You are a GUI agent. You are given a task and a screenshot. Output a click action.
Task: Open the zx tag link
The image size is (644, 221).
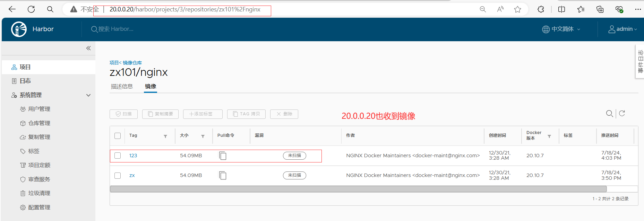[132, 176]
